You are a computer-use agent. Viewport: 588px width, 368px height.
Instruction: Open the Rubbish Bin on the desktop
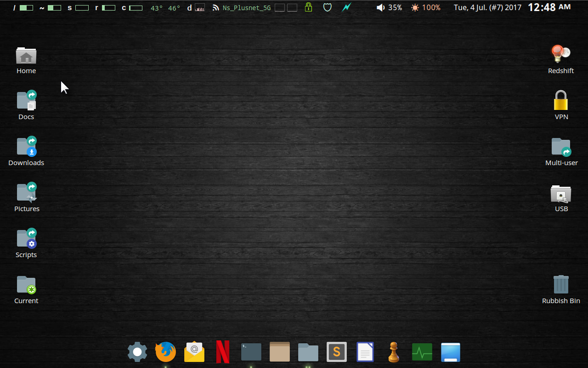pos(561,284)
